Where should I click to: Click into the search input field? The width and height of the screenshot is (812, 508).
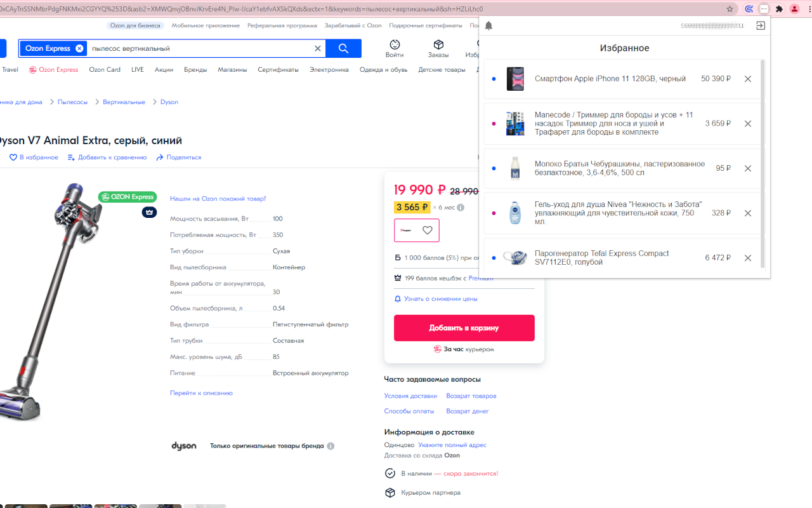coord(200,48)
